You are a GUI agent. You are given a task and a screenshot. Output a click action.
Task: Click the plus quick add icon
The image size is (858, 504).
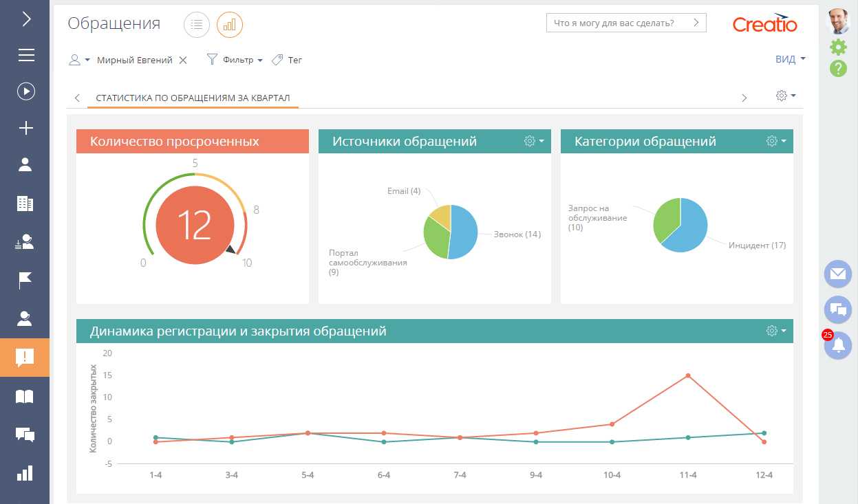click(x=26, y=128)
